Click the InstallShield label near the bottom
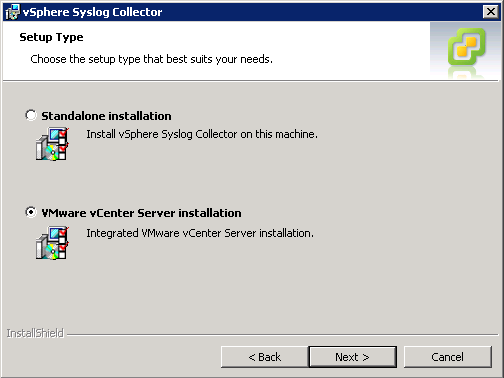504x378 pixels. (x=35, y=333)
